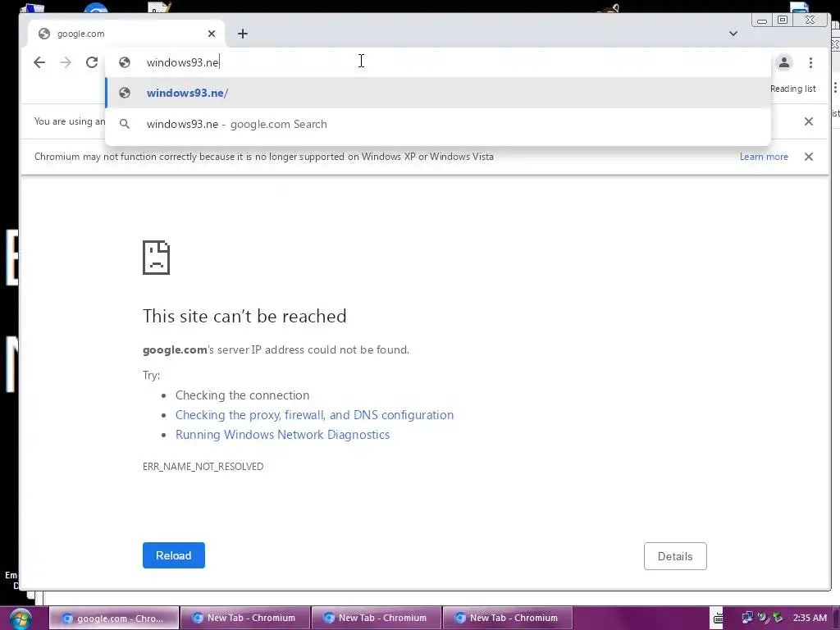Viewport: 840px width, 630px height.
Task: Switch to the first New Tab - Chromium taskbar button
Action: [245, 619]
